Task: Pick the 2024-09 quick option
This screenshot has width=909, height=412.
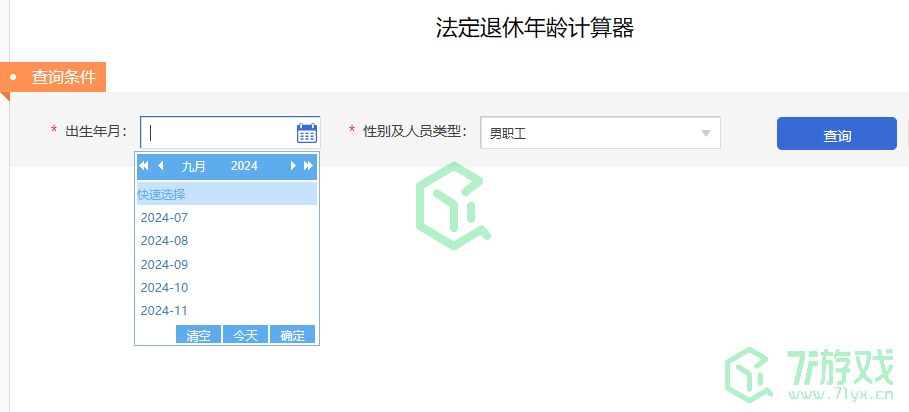Action: coord(164,265)
